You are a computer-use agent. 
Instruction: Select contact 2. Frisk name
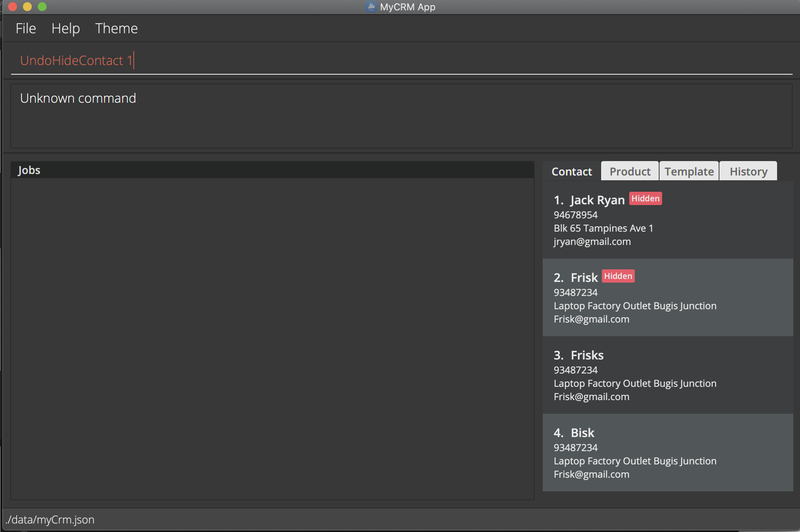coord(584,277)
